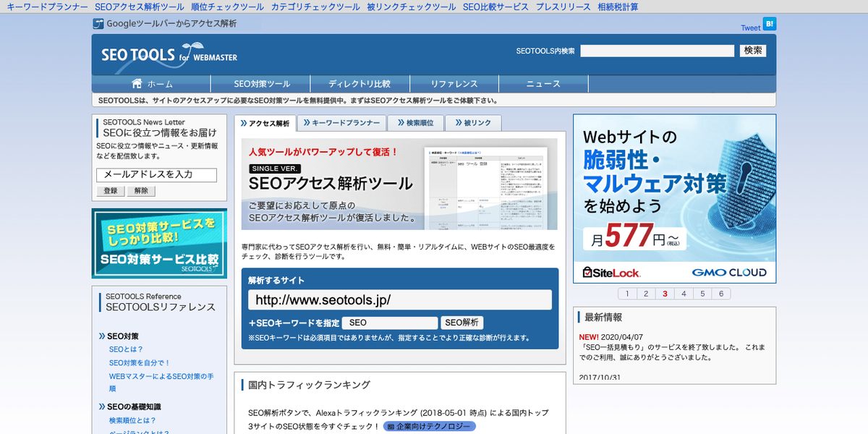Screen dimensions: 868x434
Task: Open カテゴリチェックツール top link
Action: [315, 7]
